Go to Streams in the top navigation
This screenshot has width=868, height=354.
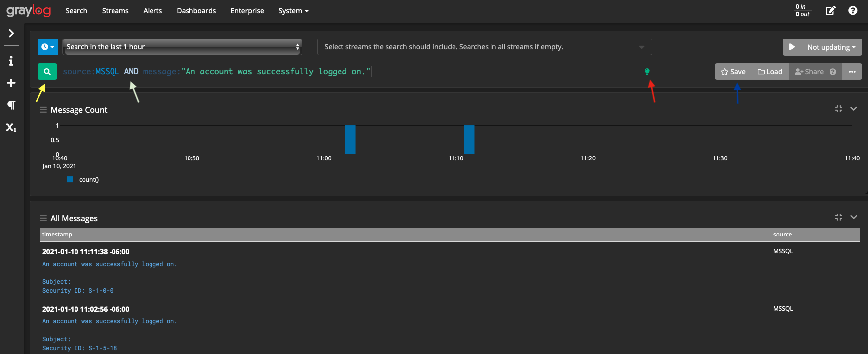coord(115,11)
